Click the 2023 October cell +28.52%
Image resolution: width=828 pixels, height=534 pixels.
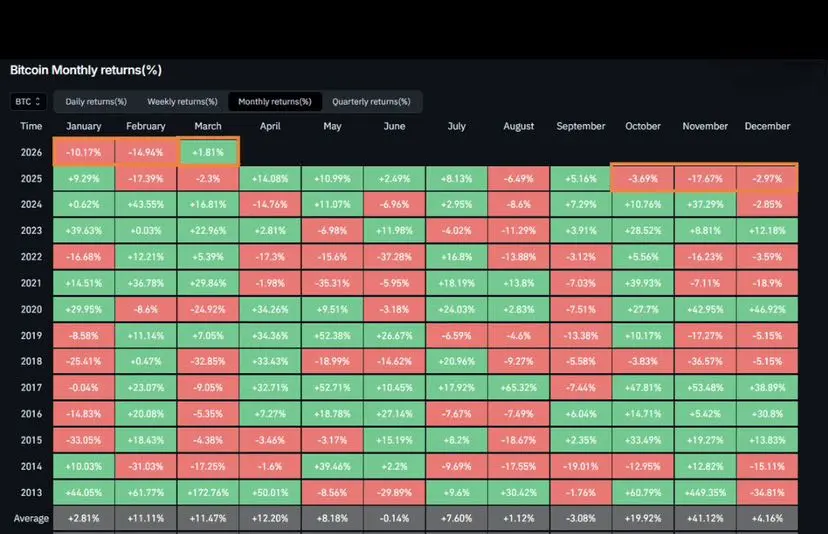pos(643,231)
